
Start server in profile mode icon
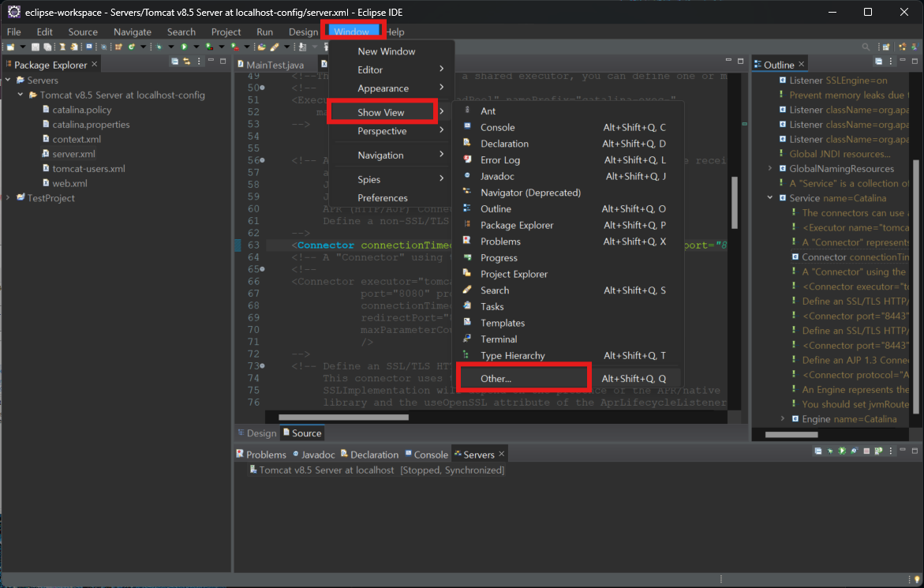[x=855, y=451]
